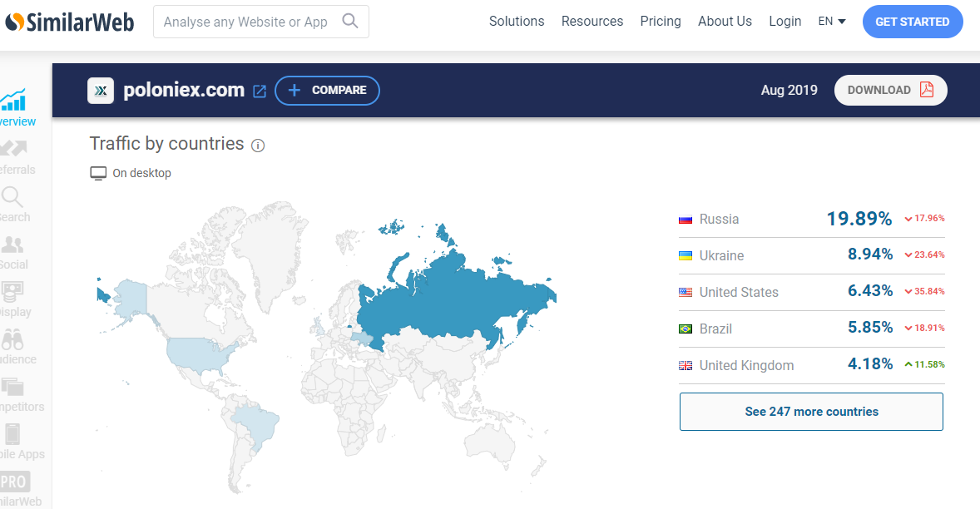This screenshot has height=509, width=980.
Task: Click the Ukraine country name
Action: (721, 255)
